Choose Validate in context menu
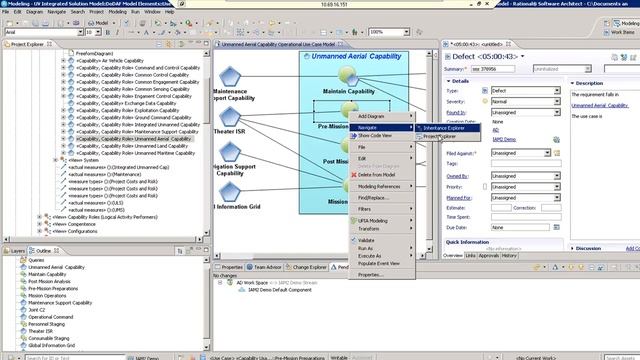Viewport: 640px width, 360px height. pyautogui.click(x=382, y=240)
